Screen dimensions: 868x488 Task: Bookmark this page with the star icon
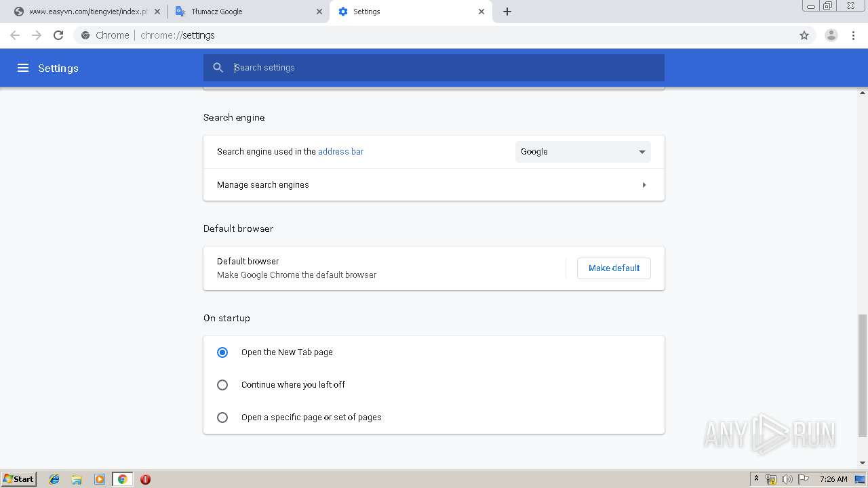tap(804, 35)
